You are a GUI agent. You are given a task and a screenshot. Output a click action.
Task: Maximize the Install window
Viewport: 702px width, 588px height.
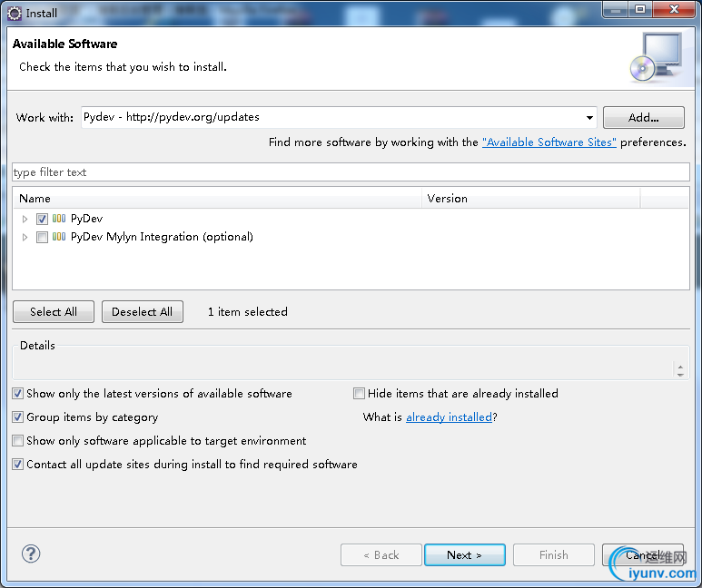pyautogui.click(x=640, y=10)
